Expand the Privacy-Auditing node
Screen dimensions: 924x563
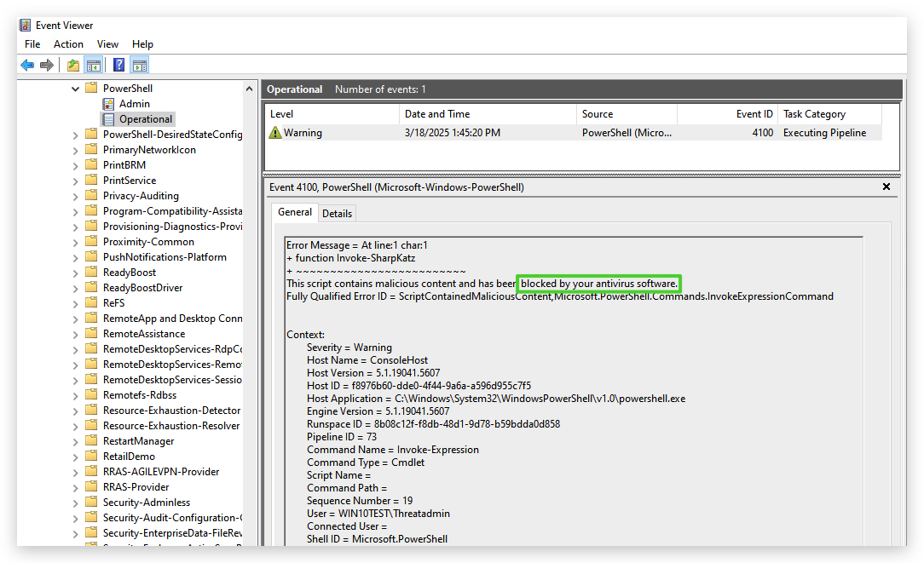point(75,196)
